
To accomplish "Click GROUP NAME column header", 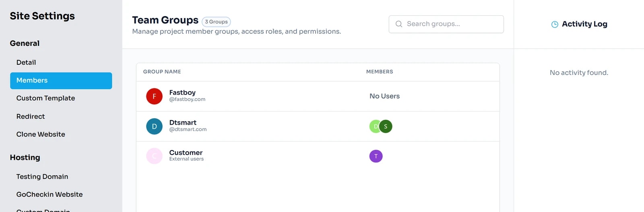I will [x=162, y=72].
